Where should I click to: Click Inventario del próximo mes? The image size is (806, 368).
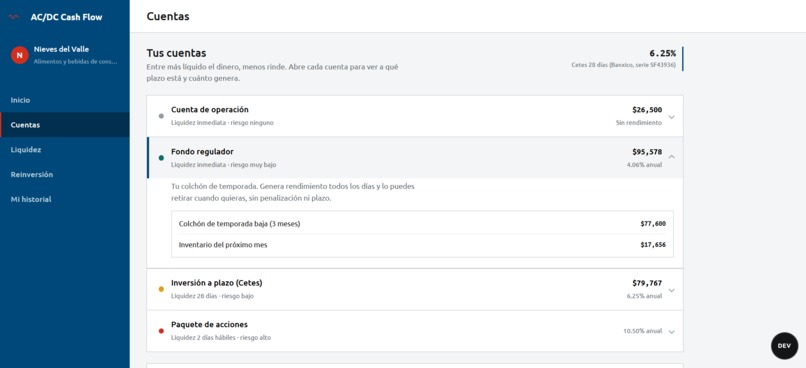(x=223, y=245)
